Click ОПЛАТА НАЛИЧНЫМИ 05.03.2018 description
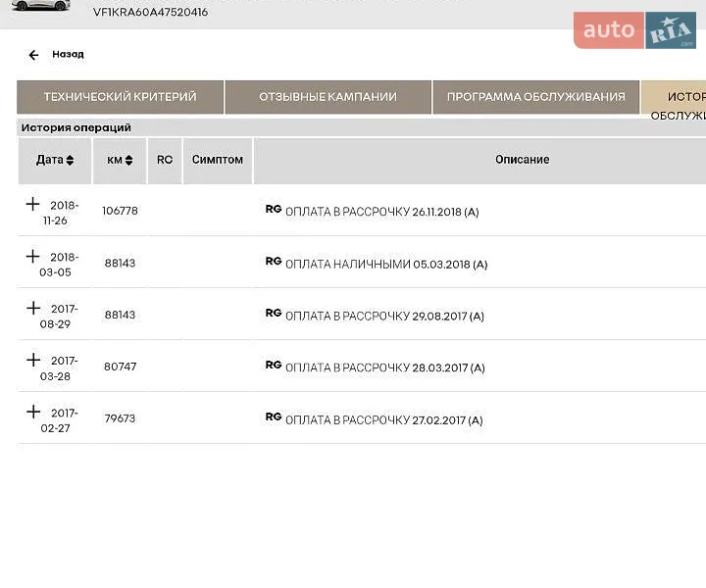Viewport: 706px width, 588px height. coord(386,264)
